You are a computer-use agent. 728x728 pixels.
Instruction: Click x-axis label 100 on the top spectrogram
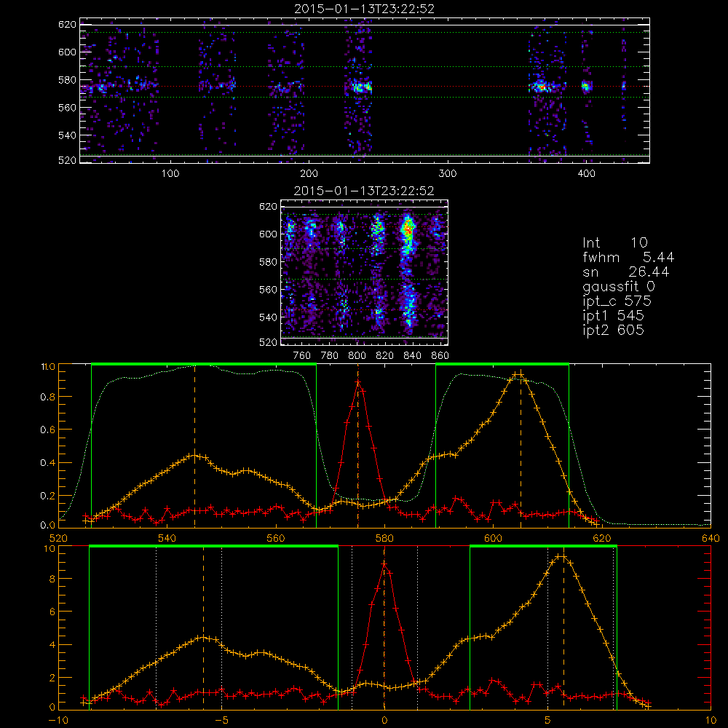[170, 174]
